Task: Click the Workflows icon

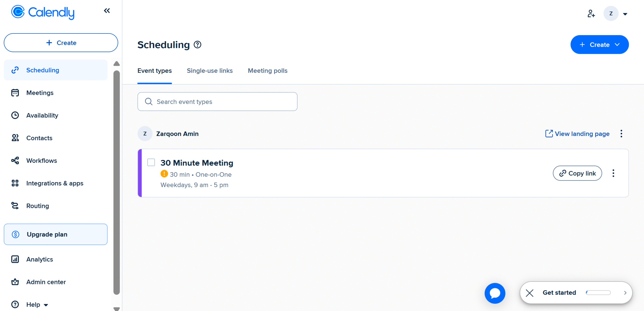Action: click(x=15, y=160)
